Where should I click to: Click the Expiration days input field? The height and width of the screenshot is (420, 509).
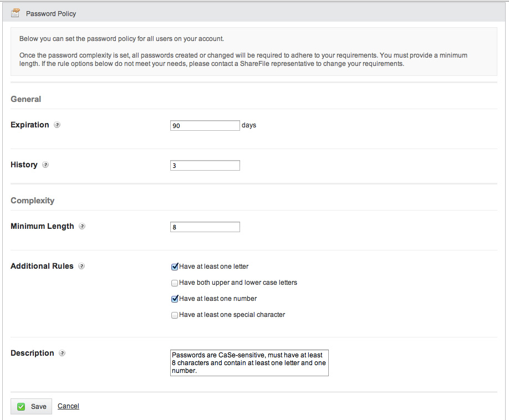click(205, 126)
